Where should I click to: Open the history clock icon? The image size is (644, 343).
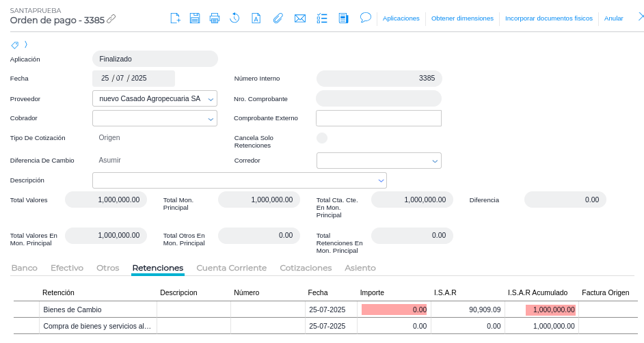(234, 18)
